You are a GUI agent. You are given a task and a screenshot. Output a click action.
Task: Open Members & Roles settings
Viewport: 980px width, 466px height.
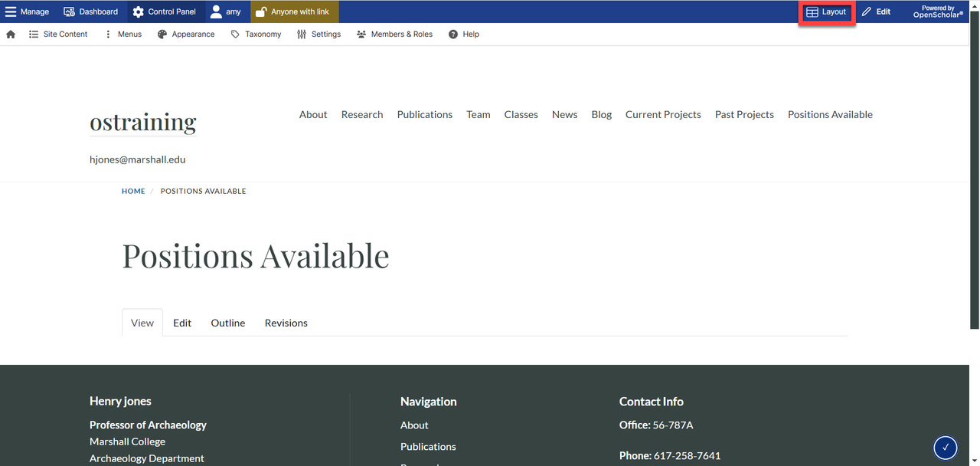(394, 34)
